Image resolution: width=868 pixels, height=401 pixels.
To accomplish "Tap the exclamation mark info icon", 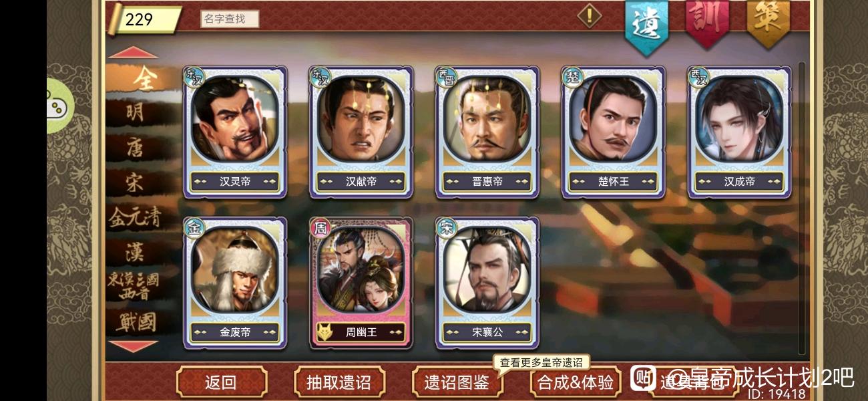I will point(588,15).
